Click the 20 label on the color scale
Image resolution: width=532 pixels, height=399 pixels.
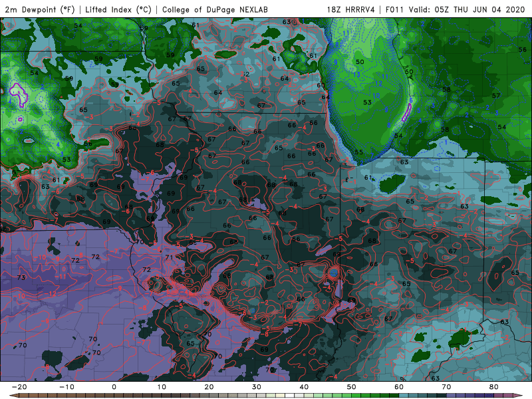tap(209, 387)
